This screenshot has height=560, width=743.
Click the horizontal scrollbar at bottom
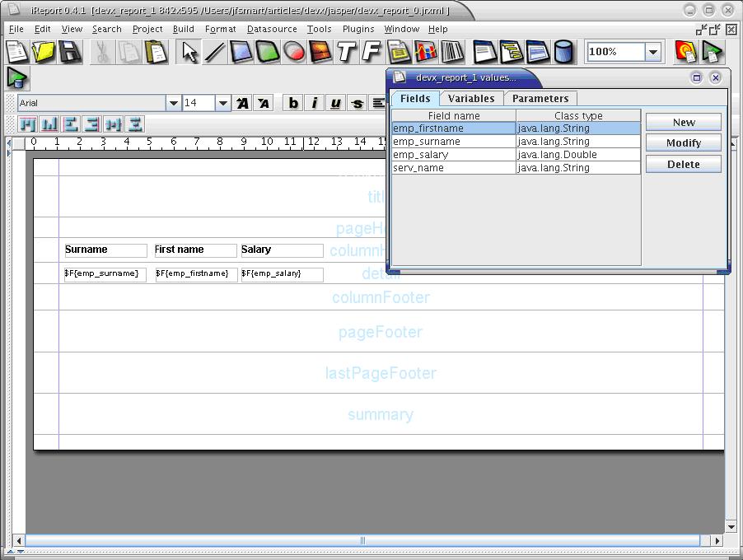[x=362, y=541]
